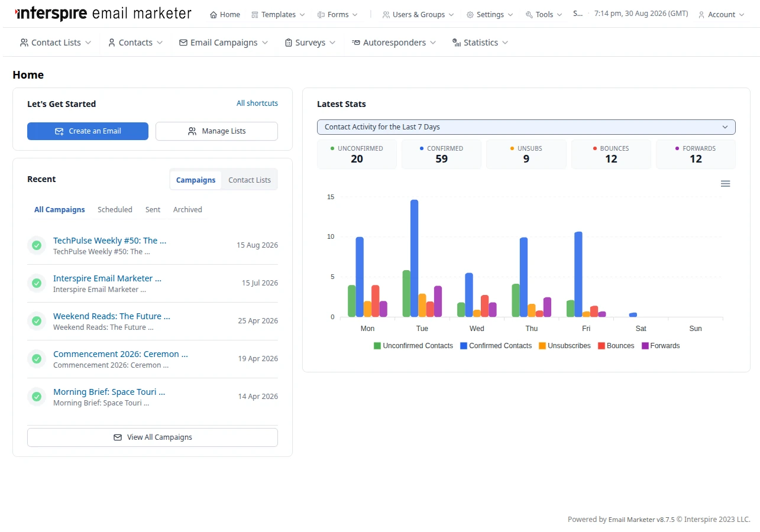Image resolution: width=760 pixels, height=532 pixels.
Task: Click green check icon beside Morning Brief campaign
Action: point(37,397)
